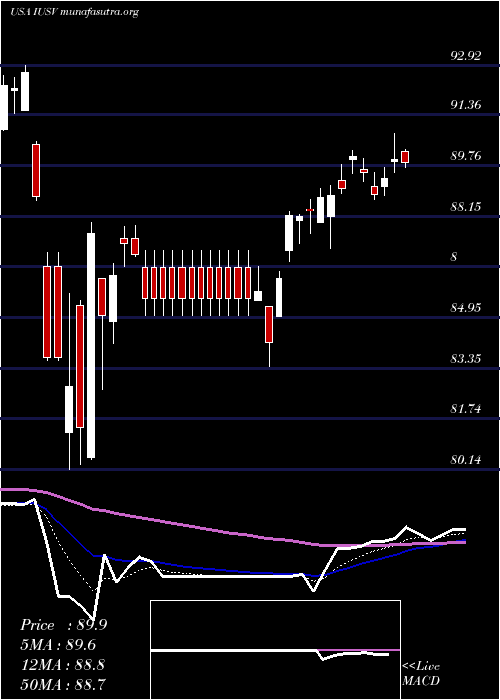Click the 92.92 price level label
The height and width of the screenshot is (700, 500).
tap(466, 56)
